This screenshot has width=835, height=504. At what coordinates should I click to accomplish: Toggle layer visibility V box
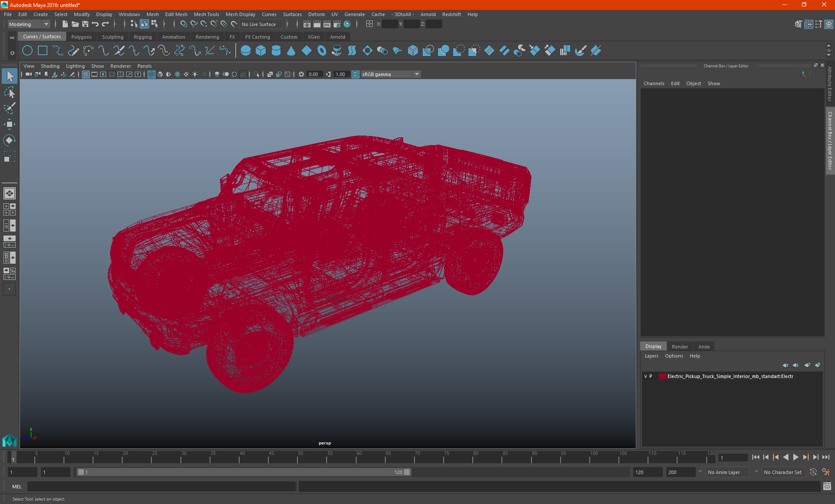point(645,377)
